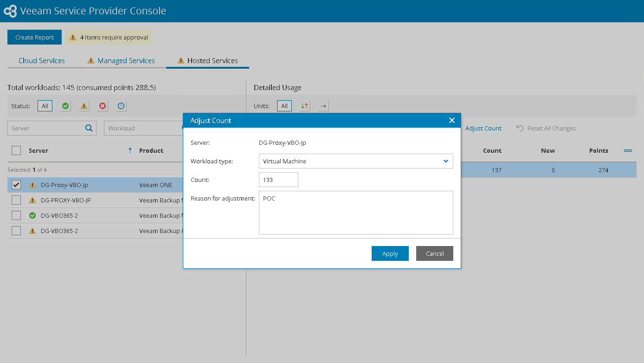Click the New value 0 in the usage row

point(553,170)
